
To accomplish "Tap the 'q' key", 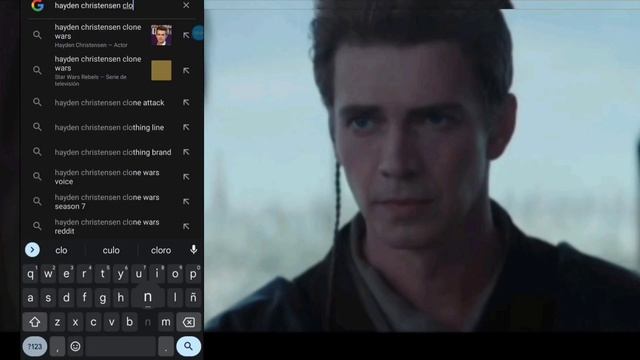I will tap(30, 274).
